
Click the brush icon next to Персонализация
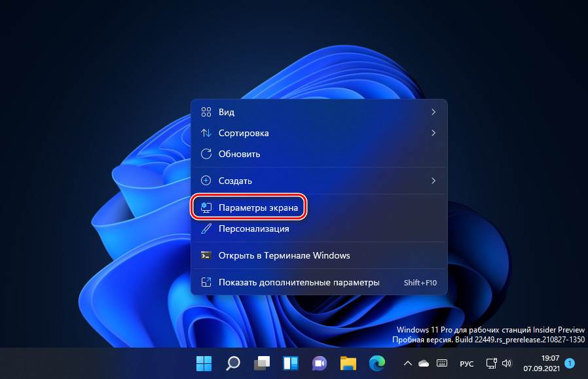pos(206,228)
